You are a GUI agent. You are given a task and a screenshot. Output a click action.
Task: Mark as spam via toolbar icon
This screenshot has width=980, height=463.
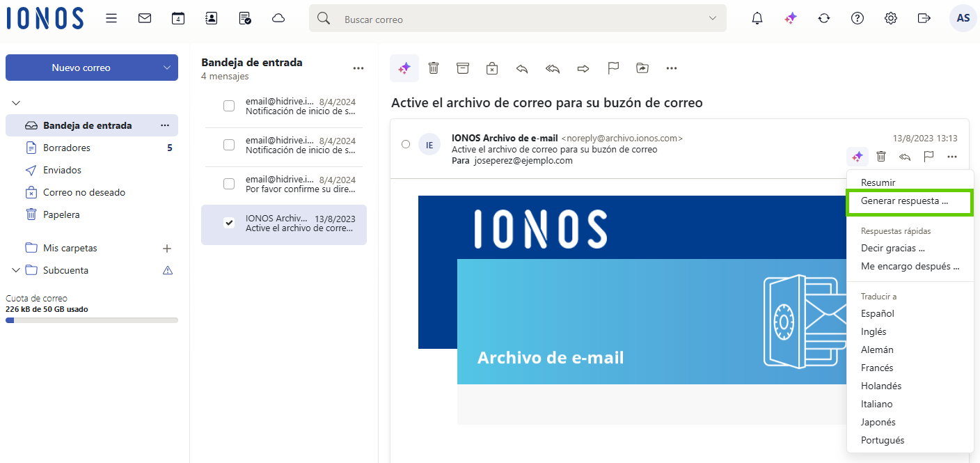[x=492, y=68]
